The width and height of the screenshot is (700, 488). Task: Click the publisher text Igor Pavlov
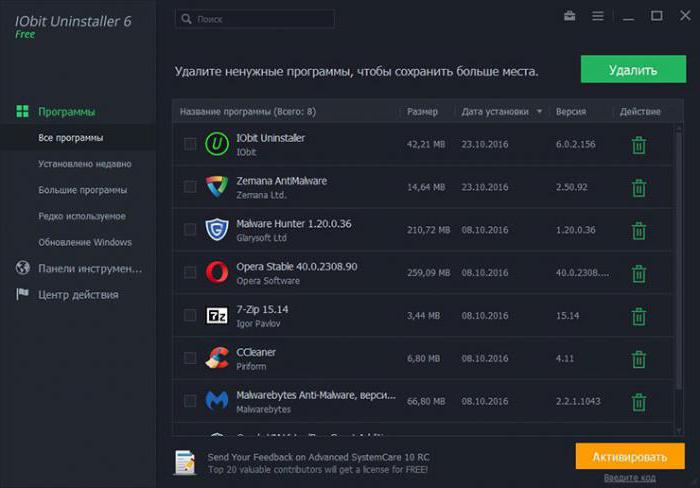click(258, 324)
